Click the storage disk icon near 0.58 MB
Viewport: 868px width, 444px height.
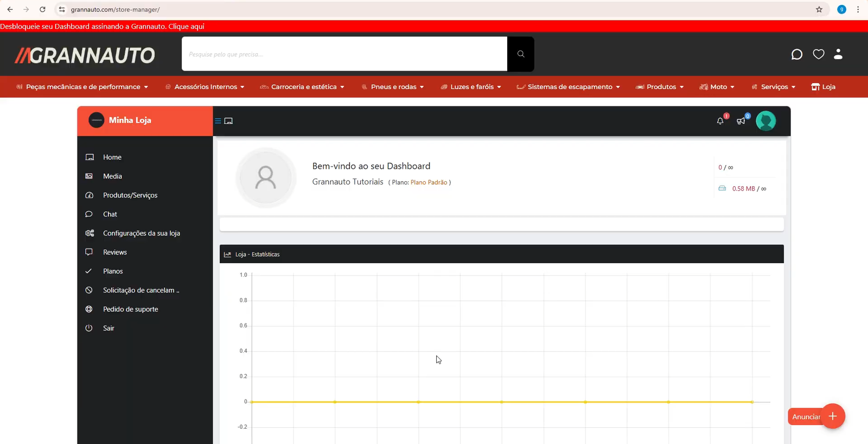click(x=722, y=188)
